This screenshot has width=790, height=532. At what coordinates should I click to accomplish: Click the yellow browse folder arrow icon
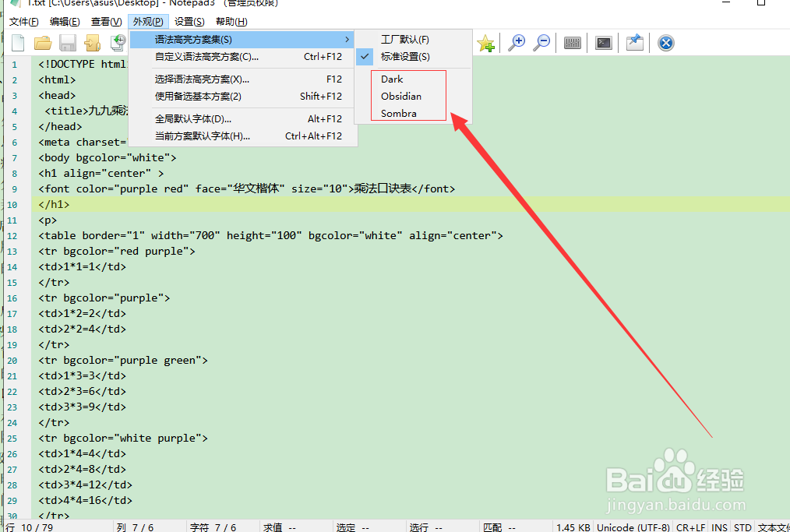point(92,43)
